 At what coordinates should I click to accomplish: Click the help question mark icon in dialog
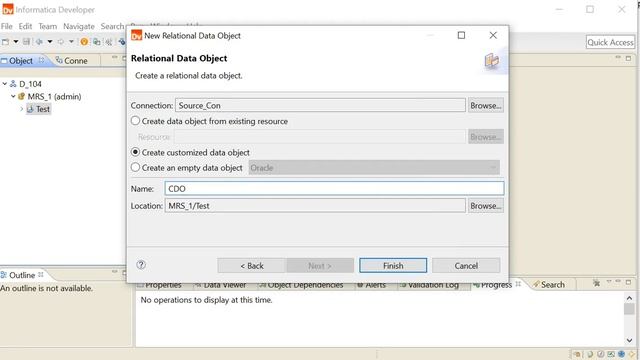click(141, 265)
